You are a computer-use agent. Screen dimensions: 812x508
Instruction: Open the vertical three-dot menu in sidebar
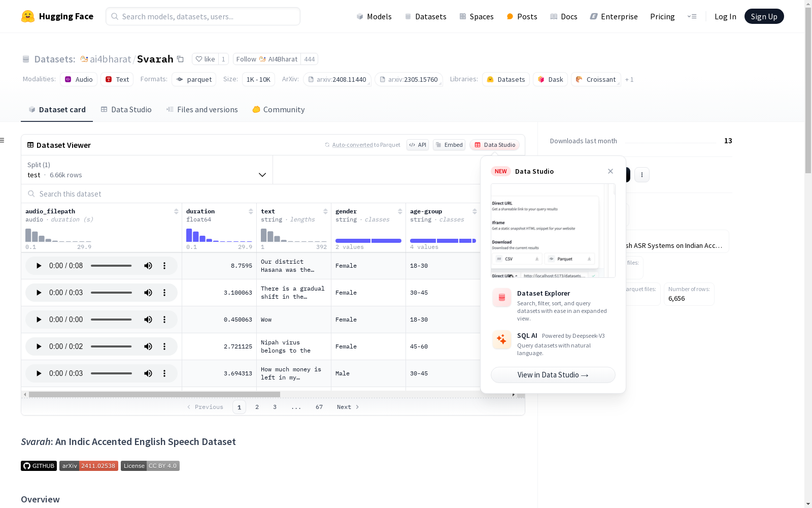point(642,175)
